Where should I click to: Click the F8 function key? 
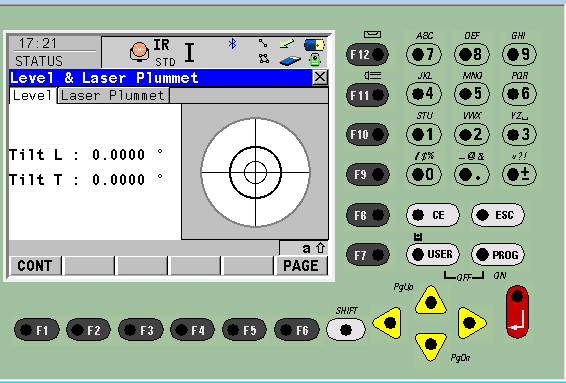[367, 215]
